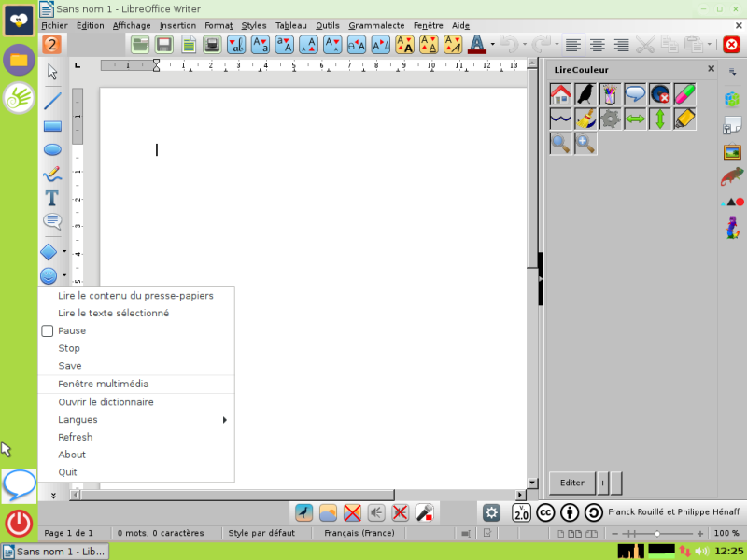The height and width of the screenshot is (560, 747).
Task: Select the Callout speech bubble tool
Action: point(52,221)
